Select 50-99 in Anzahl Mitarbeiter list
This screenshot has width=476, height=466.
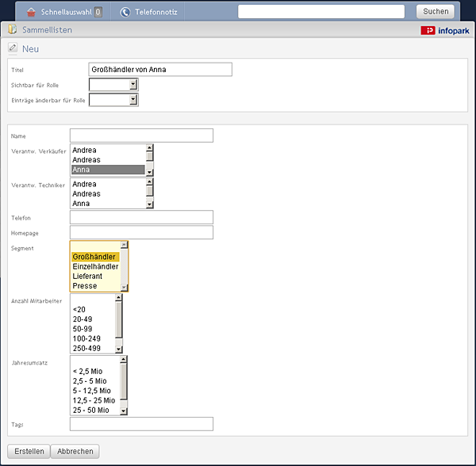pyautogui.click(x=93, y=329)
